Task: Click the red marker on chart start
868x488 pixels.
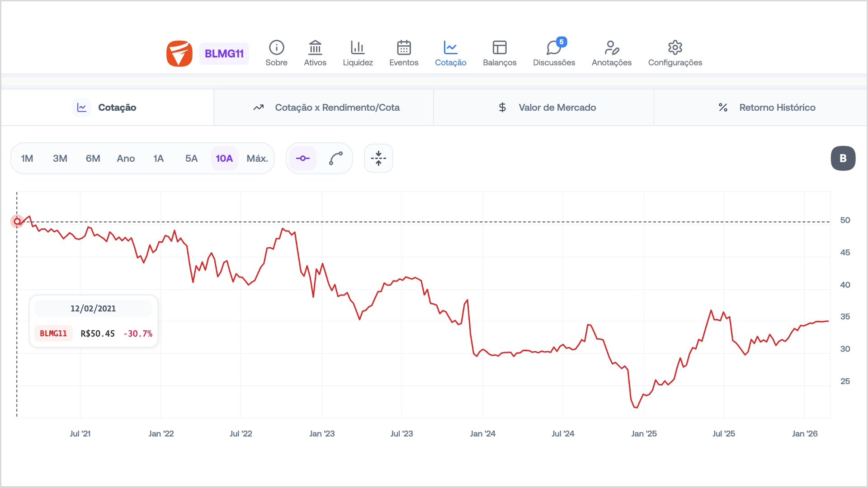Action: (17, 221)
